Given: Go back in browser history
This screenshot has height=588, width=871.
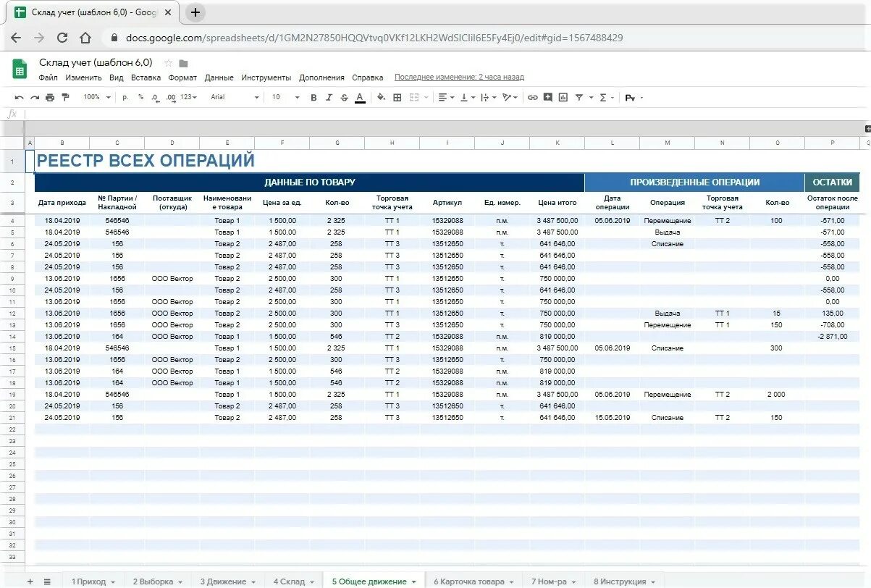Looking at the screenshot, I should pyautogui.click(x=16, y=38).
